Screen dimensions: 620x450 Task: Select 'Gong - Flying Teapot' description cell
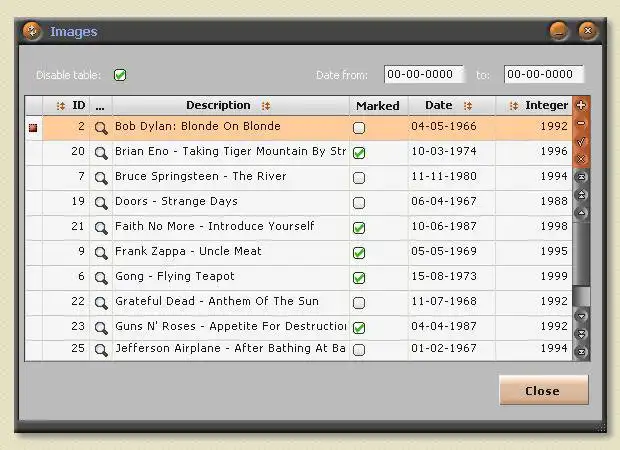(x=231, y=278)
